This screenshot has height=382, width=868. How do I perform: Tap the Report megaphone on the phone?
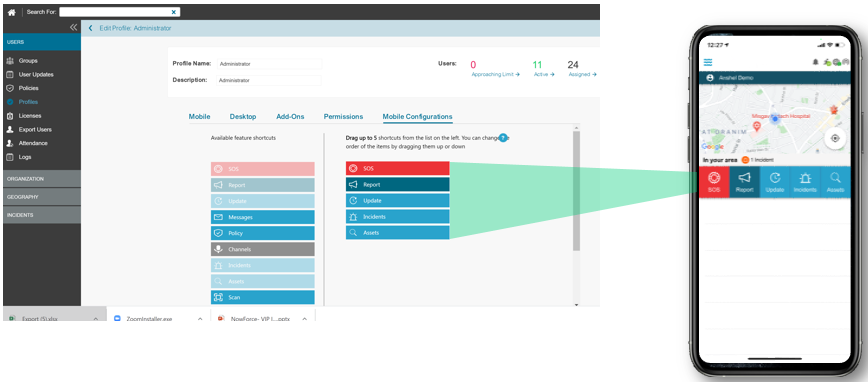coord(745,182)
